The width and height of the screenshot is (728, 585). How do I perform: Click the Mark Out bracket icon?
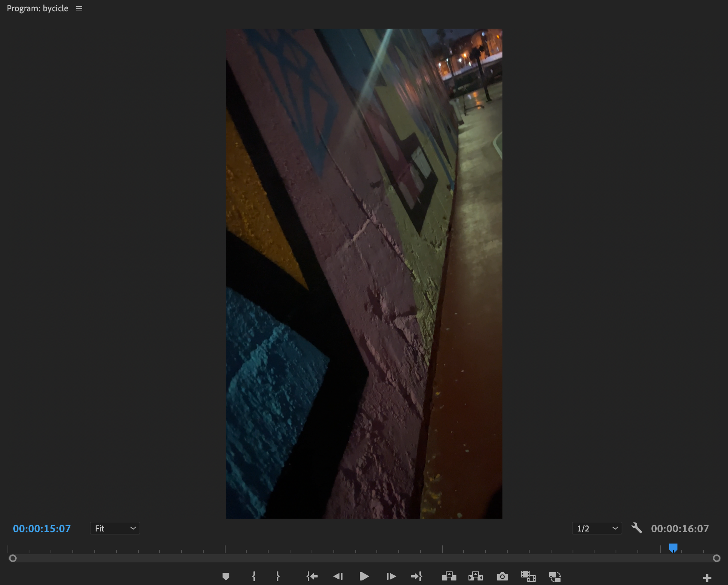coord(278,576)
